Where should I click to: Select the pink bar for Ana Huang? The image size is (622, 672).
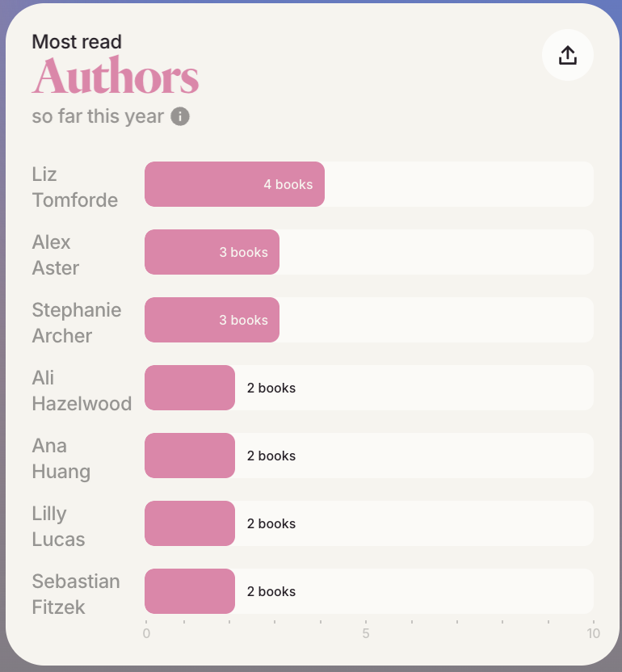tap(190, 456)
